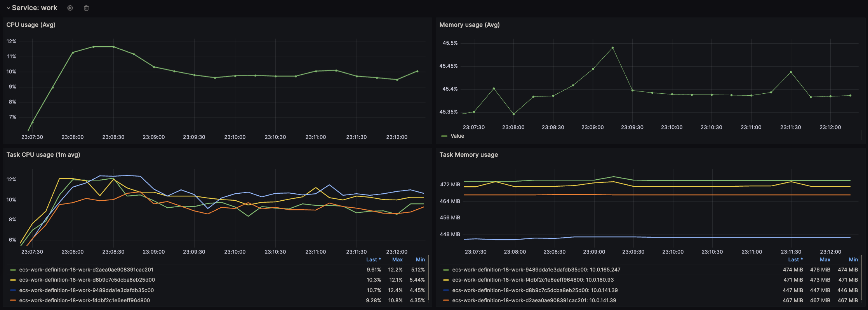Select the 10.0.180.93 series in Task Memory legend
Screen dimensions: 868x310
(x=533, y=280)
